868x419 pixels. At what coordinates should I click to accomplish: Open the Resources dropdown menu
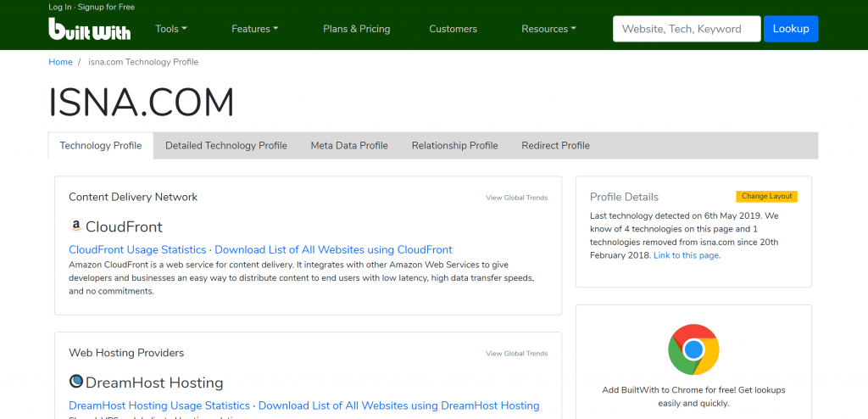point(548,29)
